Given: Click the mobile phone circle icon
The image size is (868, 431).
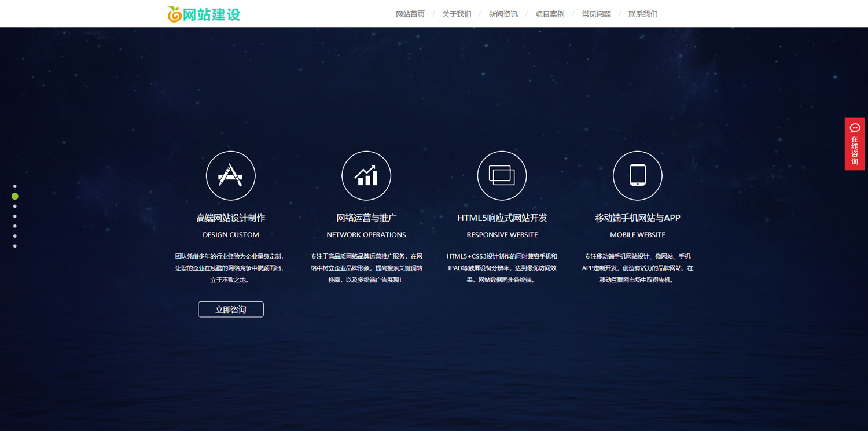Looking at the screenshot, I should pyautogui.click(x=637, y=175).
